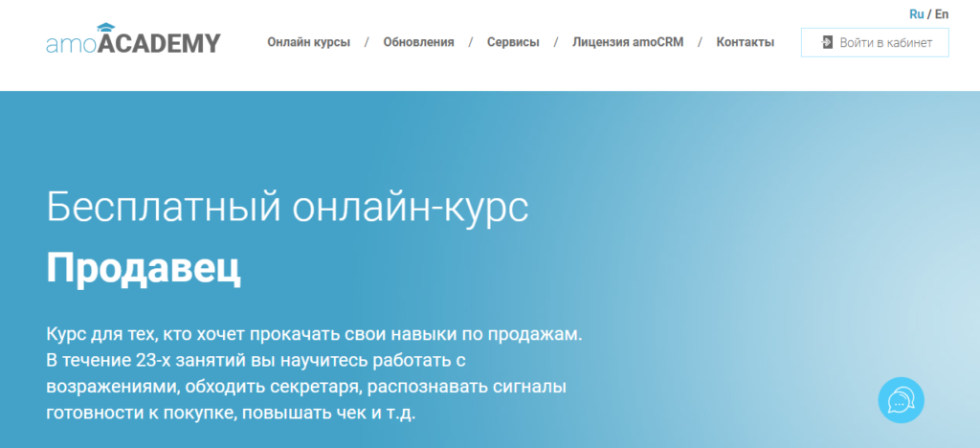Open the Контакты page
Screen dimensions: 980x448
pyautogui.click(x=746, y=42)
